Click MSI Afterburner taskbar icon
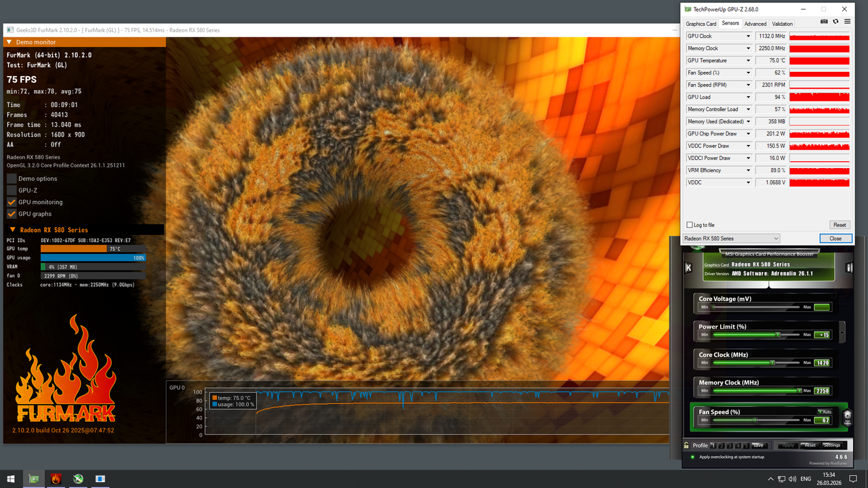Viewport: 868px width, 488px height. (x=78, y=479)
